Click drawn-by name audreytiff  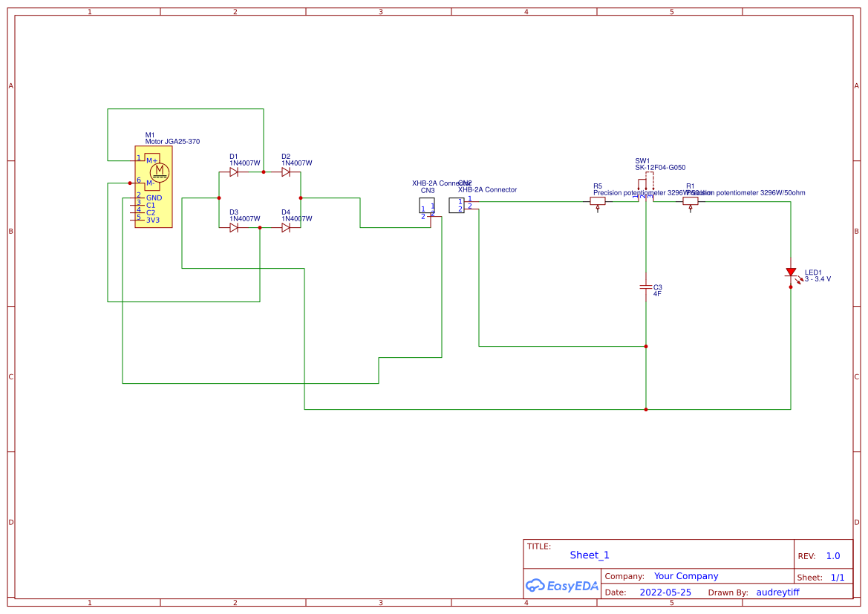tap(777, 592)
